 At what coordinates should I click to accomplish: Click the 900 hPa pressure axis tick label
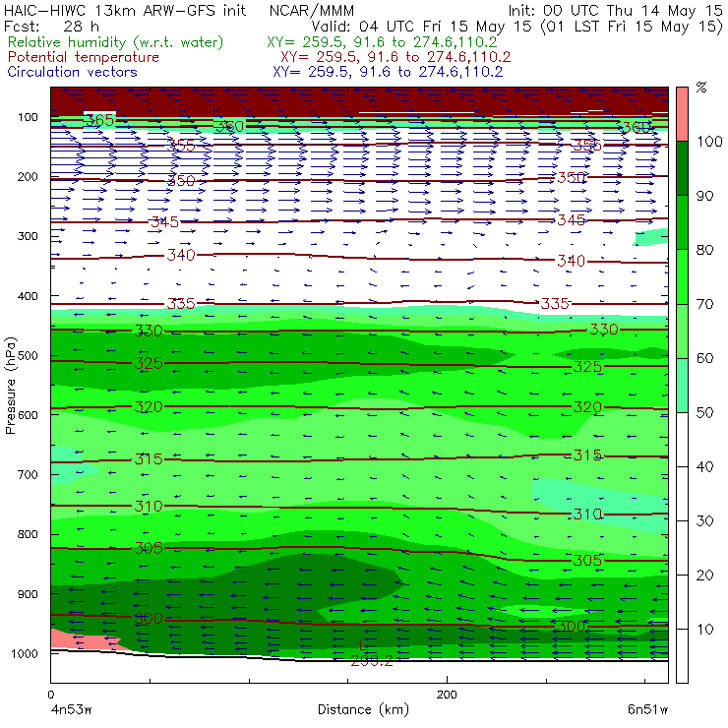pyautogui.click(x=28, y=594)
